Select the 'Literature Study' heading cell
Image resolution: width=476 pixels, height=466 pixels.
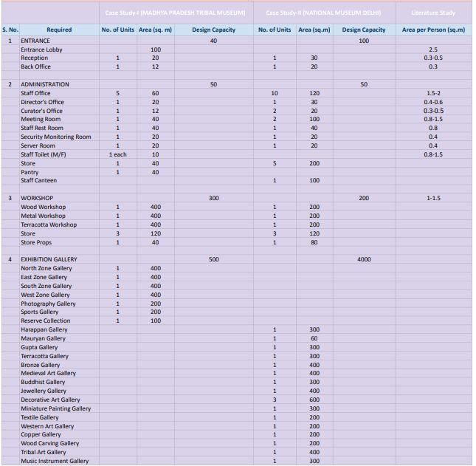(x=433, y=13)
